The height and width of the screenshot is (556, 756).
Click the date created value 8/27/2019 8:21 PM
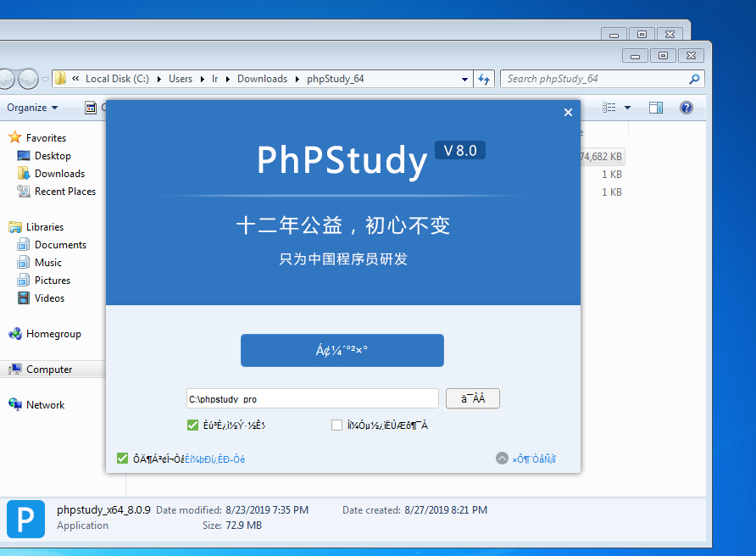pyautogui.click(x=446, y=510)
